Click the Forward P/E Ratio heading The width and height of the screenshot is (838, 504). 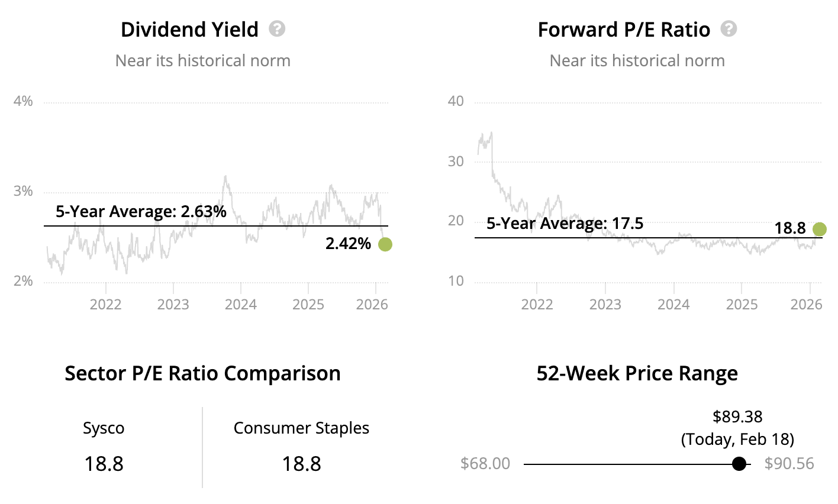pos(624,30)
